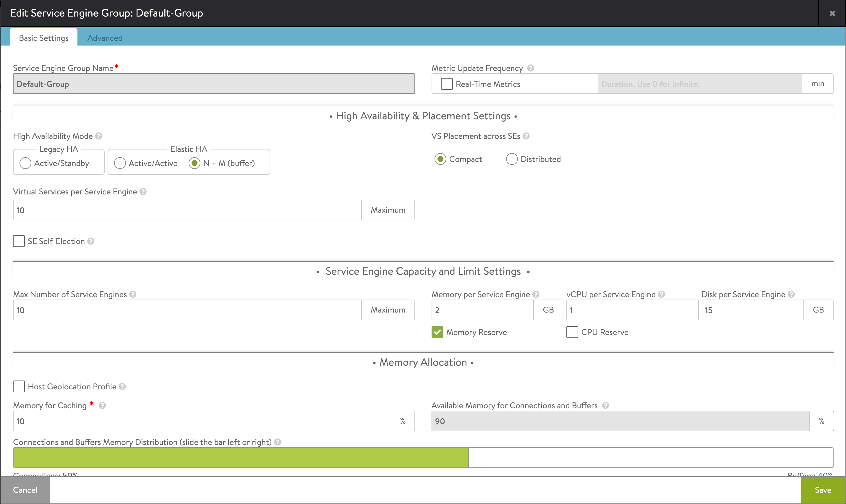Switch to the Advanced settings tab
Image resolution: width=846 pixels, height=504 pixels.
[x=104, y=37]
